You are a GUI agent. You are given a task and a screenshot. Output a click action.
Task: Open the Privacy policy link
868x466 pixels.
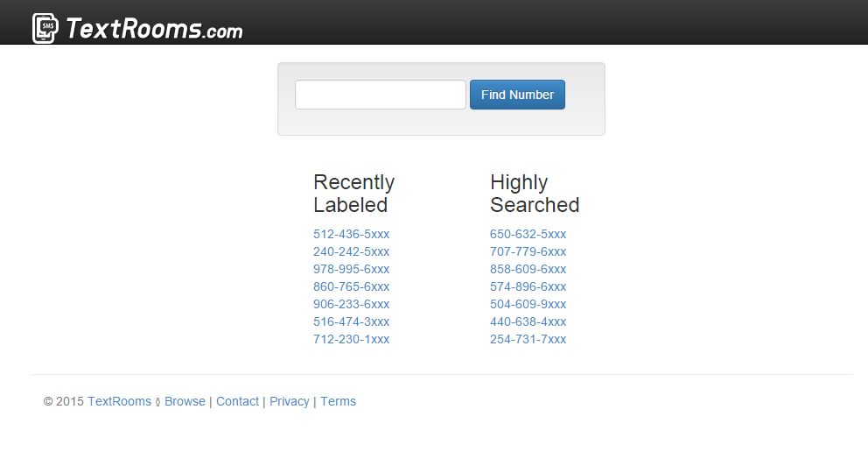pos(289,401)
